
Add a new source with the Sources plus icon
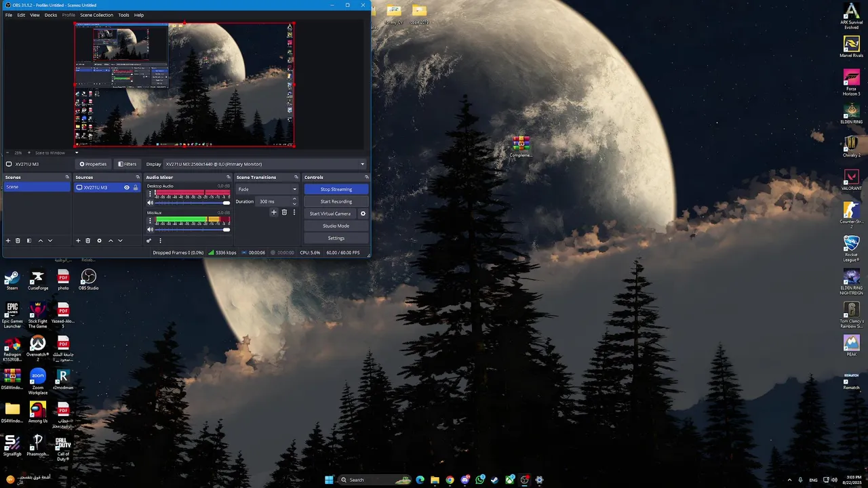78,241
